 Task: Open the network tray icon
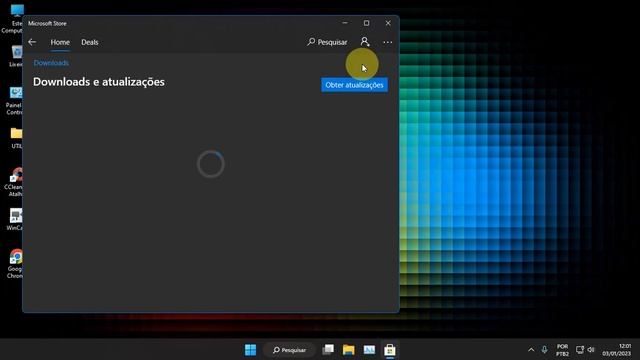pos(580,350)
